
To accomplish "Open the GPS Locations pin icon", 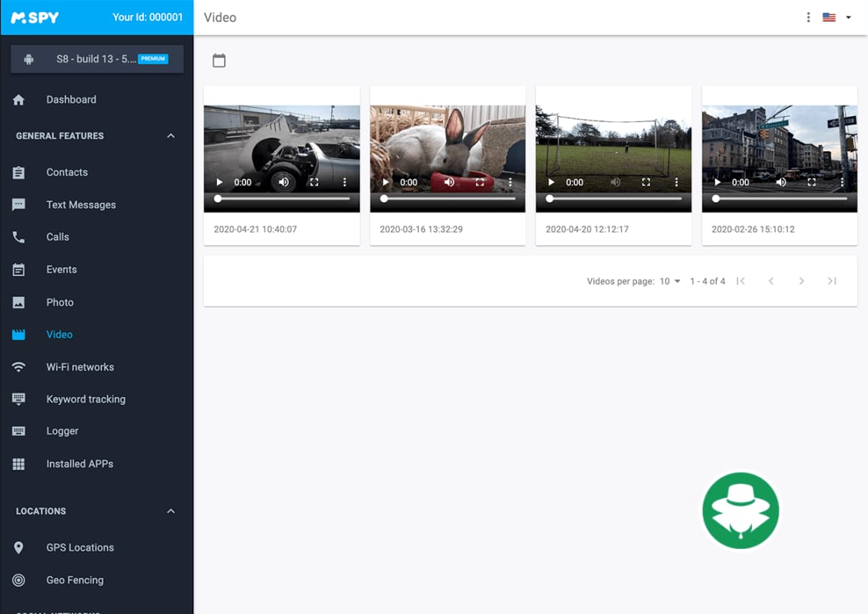I will click(x=18, y=547).
